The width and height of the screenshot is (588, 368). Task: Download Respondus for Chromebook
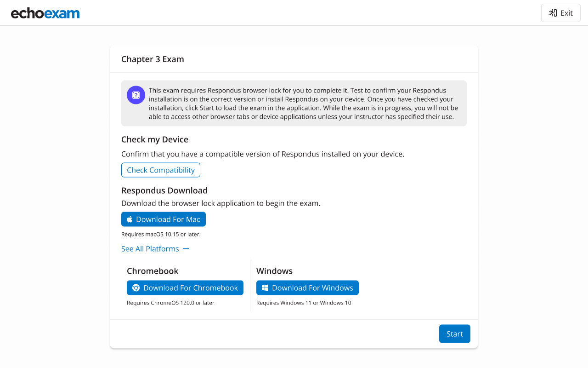click(x=185, y=288)
